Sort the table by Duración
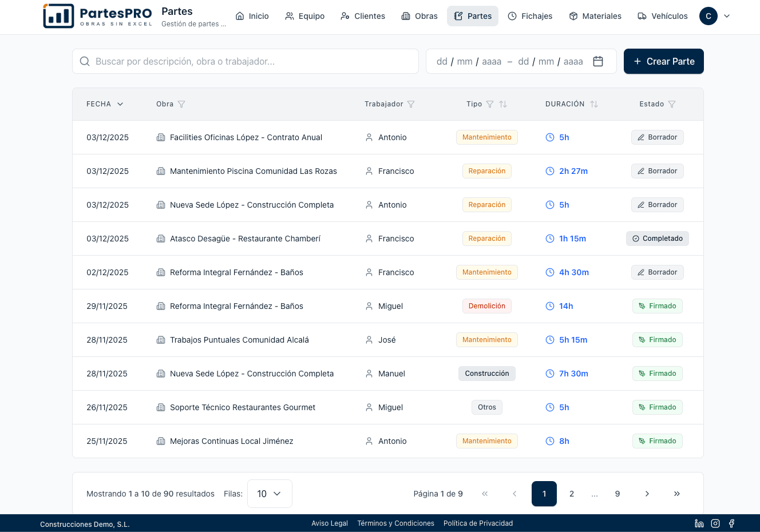The image size is (760, 532). [594, 104]
